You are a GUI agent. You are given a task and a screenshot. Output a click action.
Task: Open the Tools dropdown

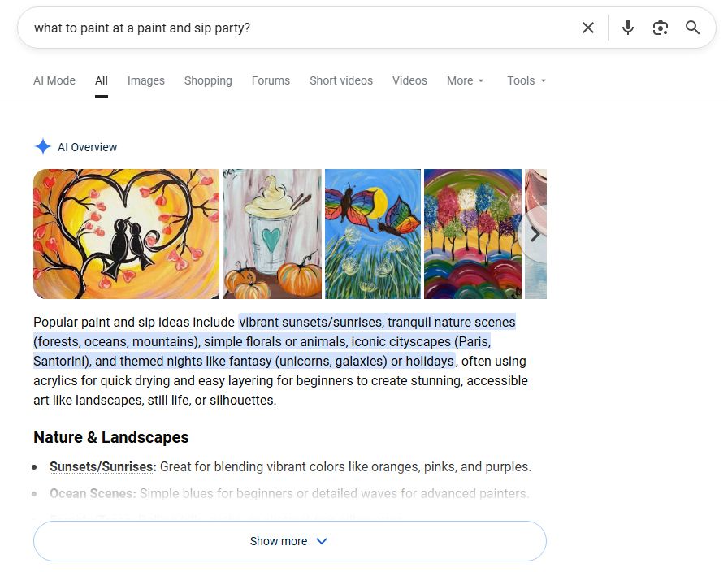526,80
